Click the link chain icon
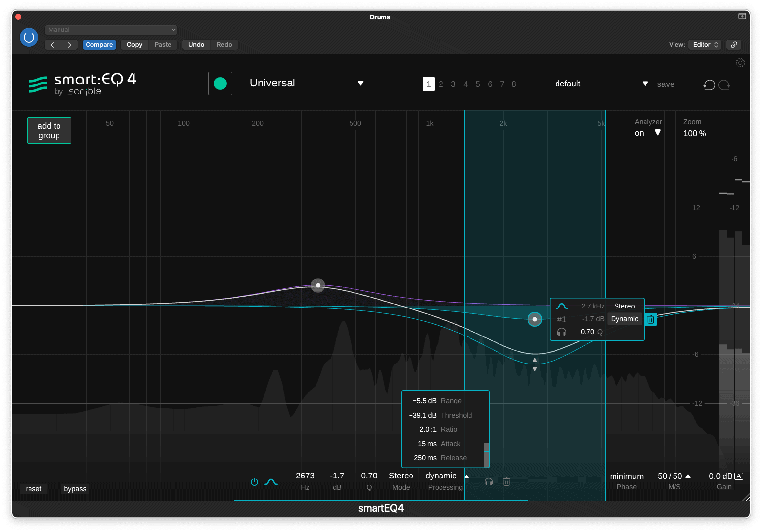This screenshot has width=762, height=532. coord(734,45)
